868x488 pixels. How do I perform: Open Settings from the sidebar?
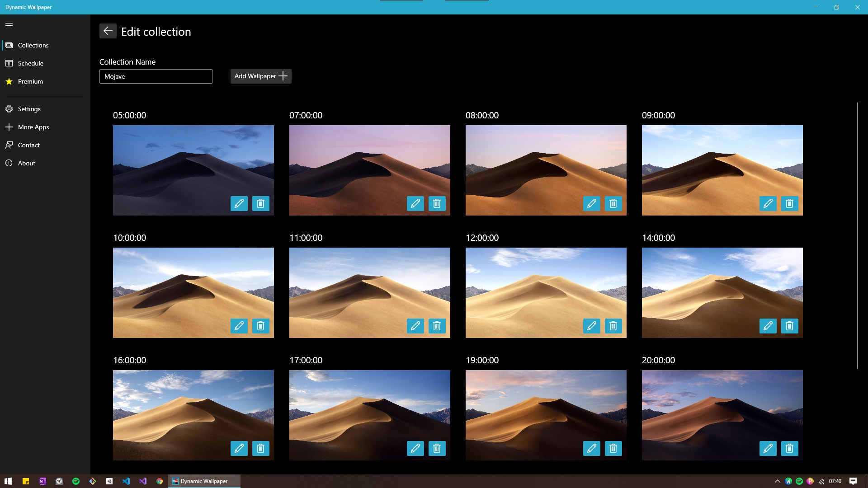pyautogui.click(x=29, y=109)
